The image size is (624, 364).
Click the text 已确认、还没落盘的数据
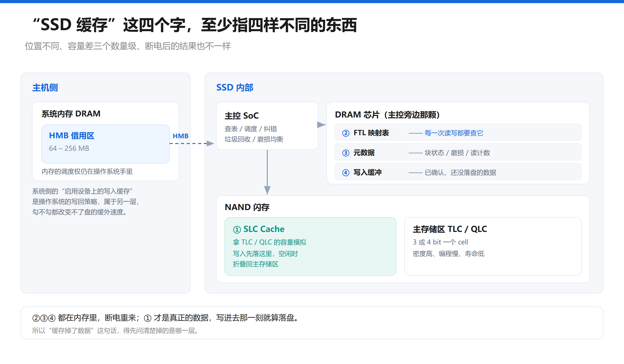click(x=460, y=173)
